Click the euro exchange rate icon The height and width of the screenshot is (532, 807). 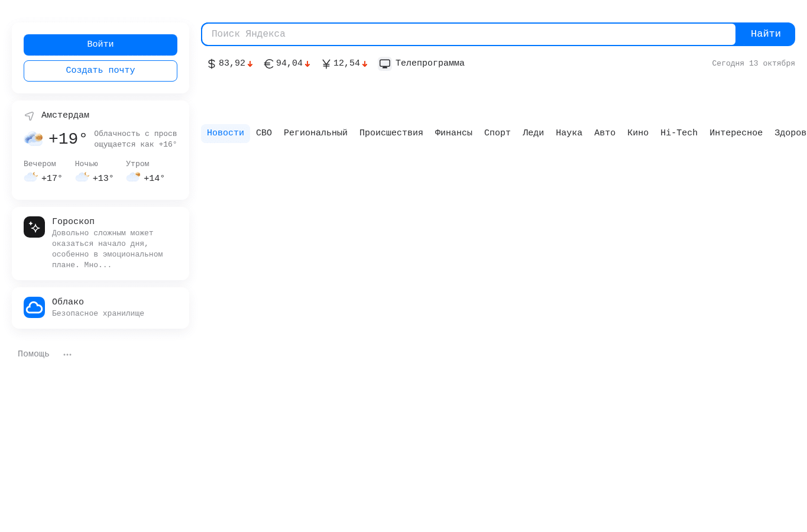tap(268, 64)
